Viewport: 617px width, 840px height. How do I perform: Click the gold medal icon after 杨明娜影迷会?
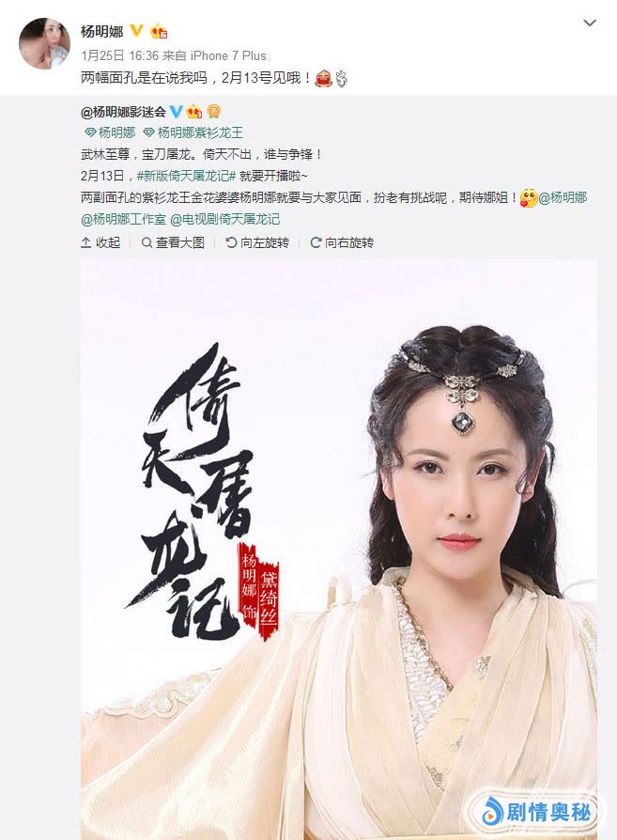point(214,111)
